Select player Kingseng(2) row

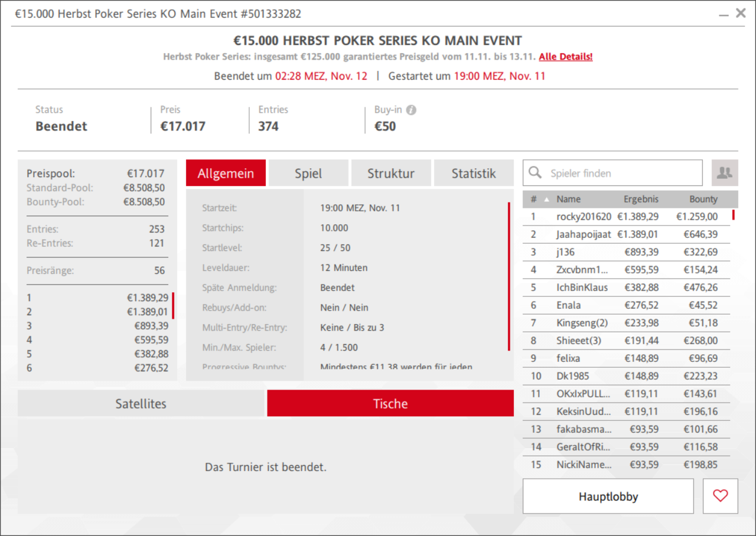point(626,323)
